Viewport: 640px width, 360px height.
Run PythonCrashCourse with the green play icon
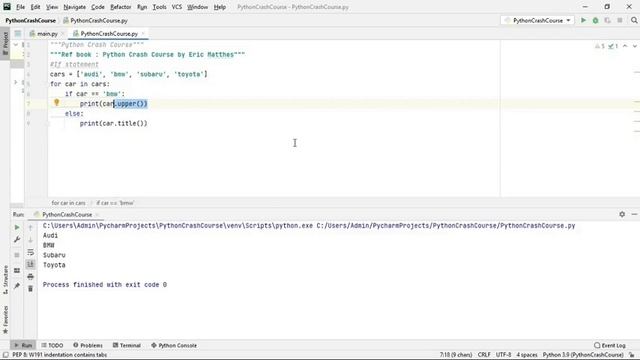pos(583,20)
